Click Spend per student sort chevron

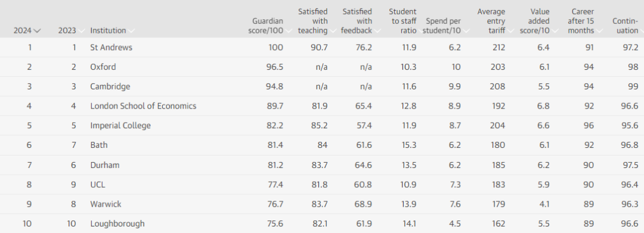(x=466, y=31)
